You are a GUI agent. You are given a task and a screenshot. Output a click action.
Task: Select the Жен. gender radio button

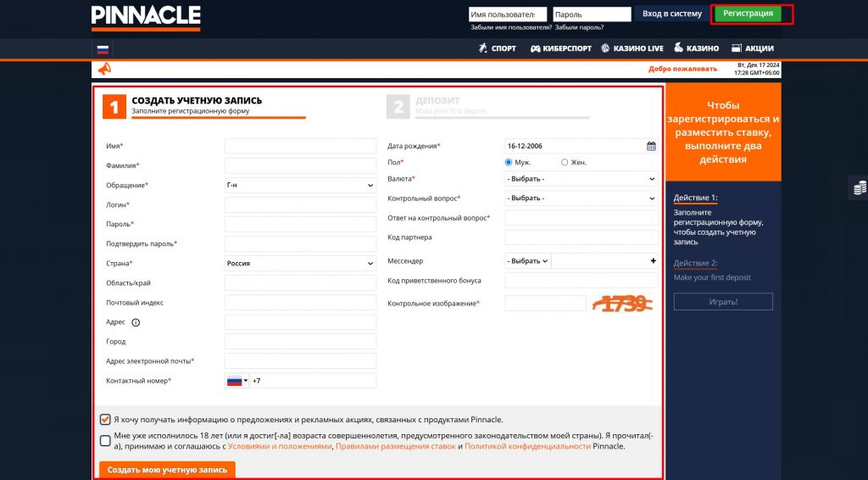click(x=564, y=162)
